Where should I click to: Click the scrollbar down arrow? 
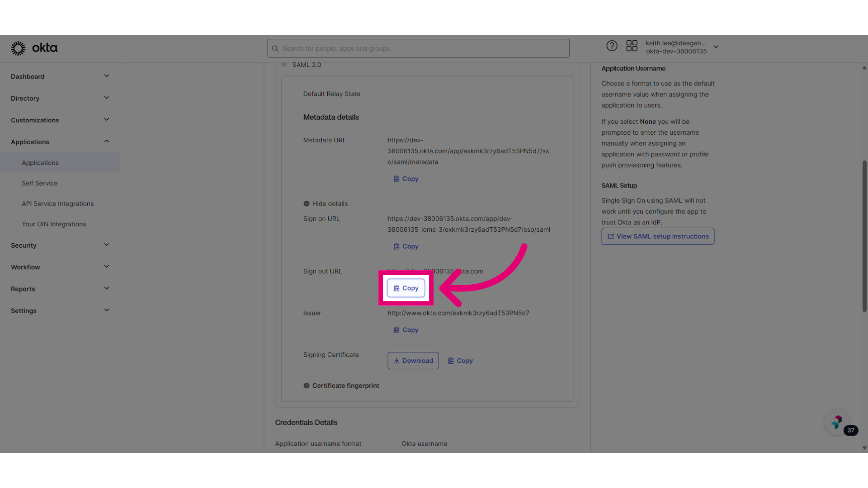point(864,448)
